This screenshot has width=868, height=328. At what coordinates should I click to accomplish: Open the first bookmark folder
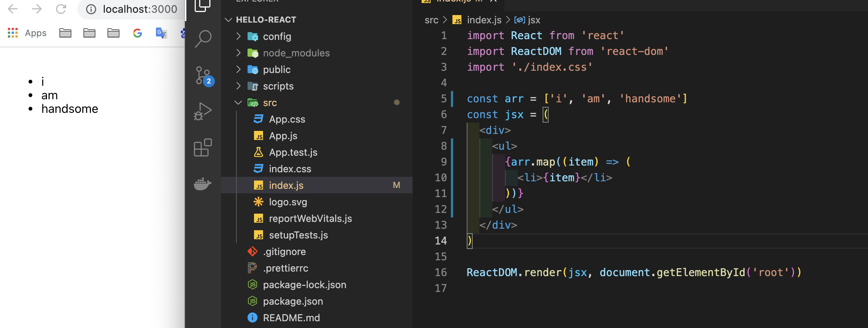point(65,33)
